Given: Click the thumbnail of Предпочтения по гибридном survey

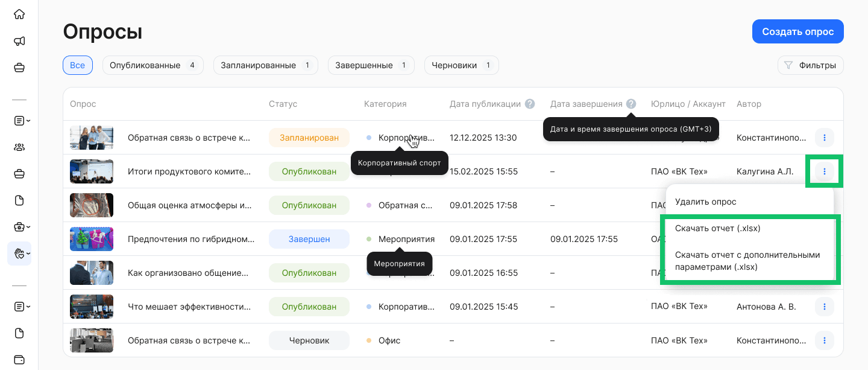Looking at the screenshot, I should [91, 238].
